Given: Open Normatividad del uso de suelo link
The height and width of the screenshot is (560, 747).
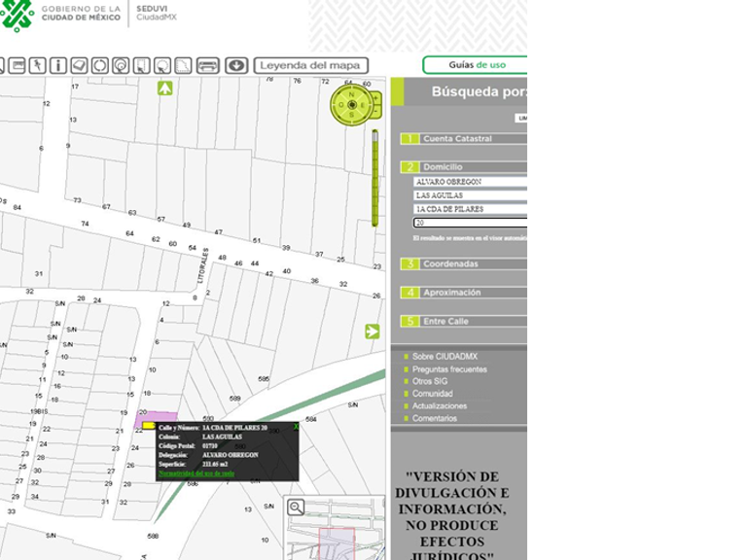Looking at the screenshot, I should click(x=196, y=473).
